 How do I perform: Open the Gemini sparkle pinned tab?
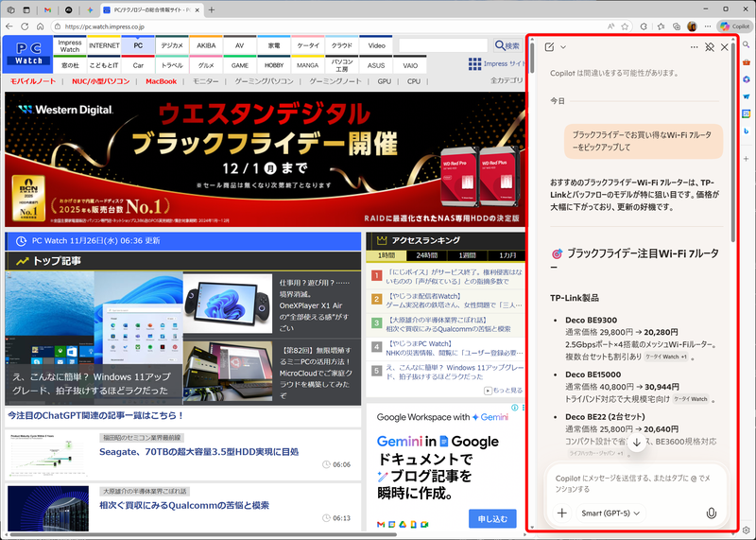pos(90,9)
